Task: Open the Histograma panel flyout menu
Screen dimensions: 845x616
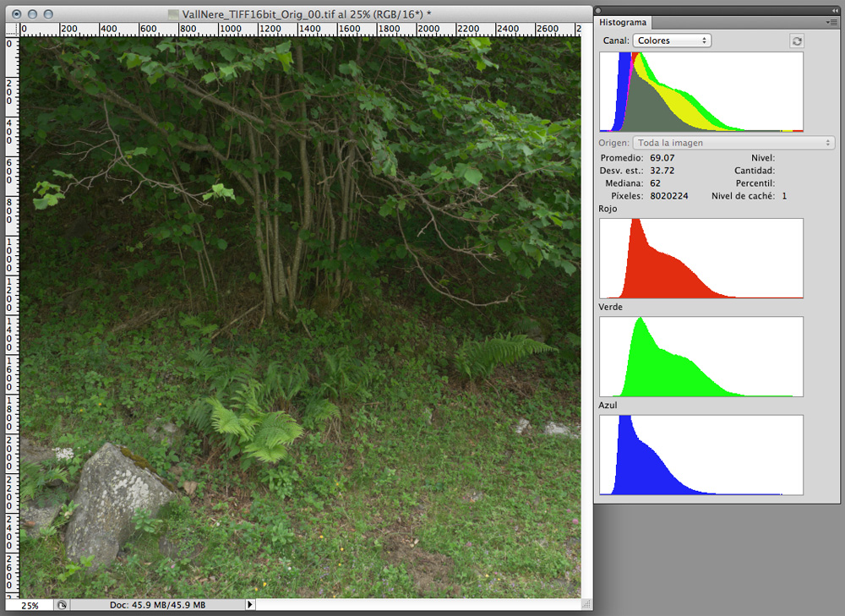Action: tap(832, 23)
